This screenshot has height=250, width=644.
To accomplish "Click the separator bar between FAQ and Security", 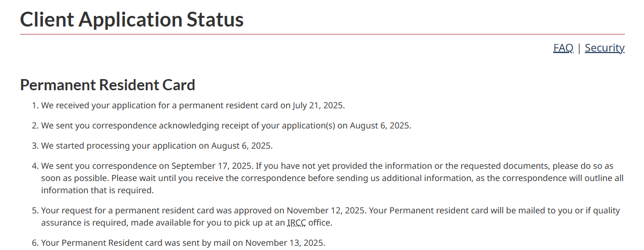I will 579,48.
